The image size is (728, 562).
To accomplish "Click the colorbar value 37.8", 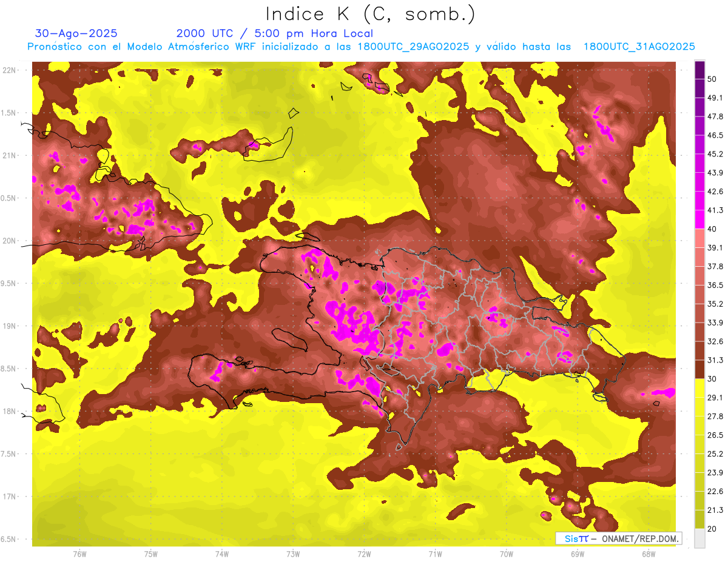I will click(x=715, y=266).
